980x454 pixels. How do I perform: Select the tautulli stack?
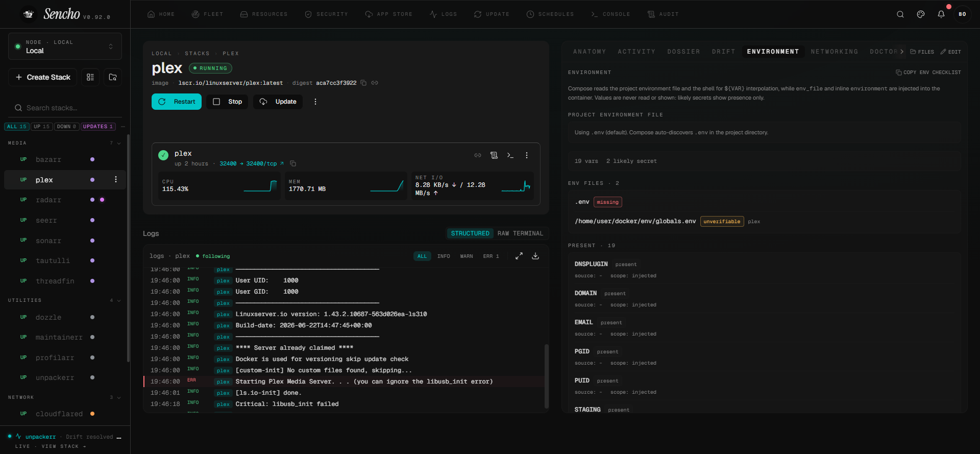(x=65, y=260)
